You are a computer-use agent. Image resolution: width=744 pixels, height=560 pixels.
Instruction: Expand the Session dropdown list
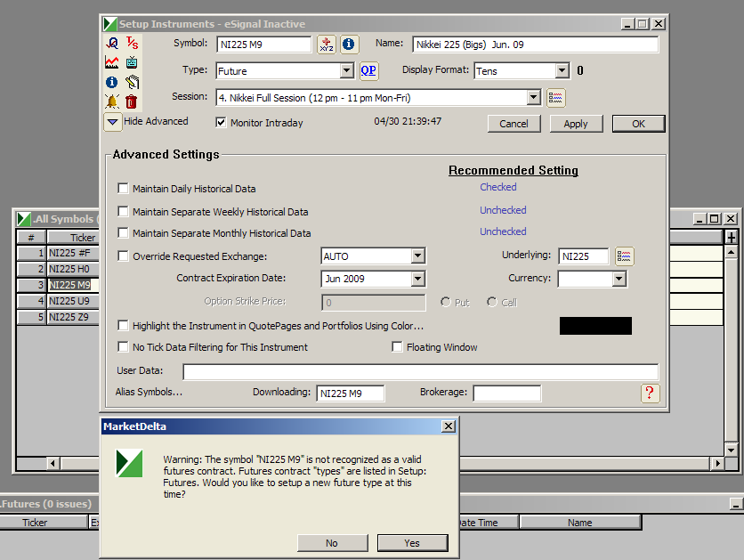(x=534, y=98)
